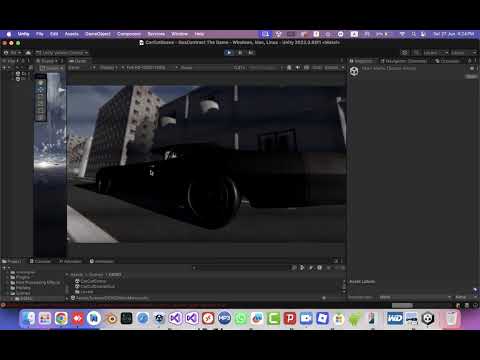480x360 pixels.
Task: Select the Prefabs folder in Project tree
Action: 20,288
